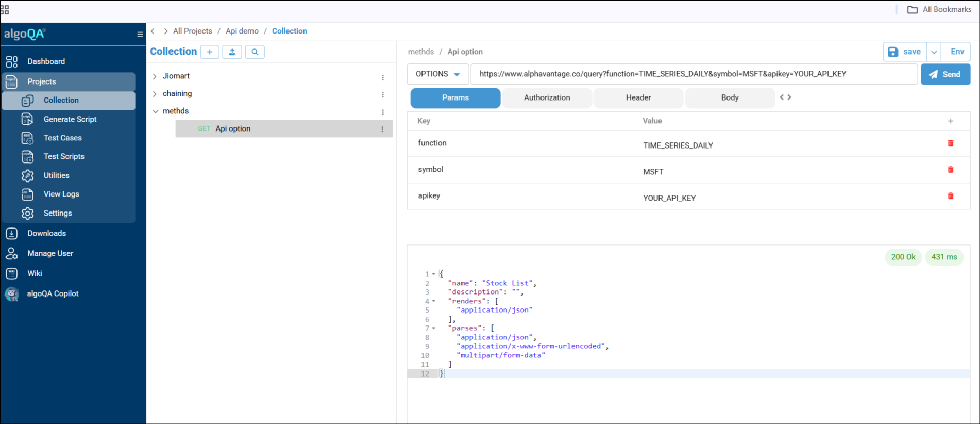Delete the apikey parameter row
980x424 pixels.
click(x=951, y=196)
